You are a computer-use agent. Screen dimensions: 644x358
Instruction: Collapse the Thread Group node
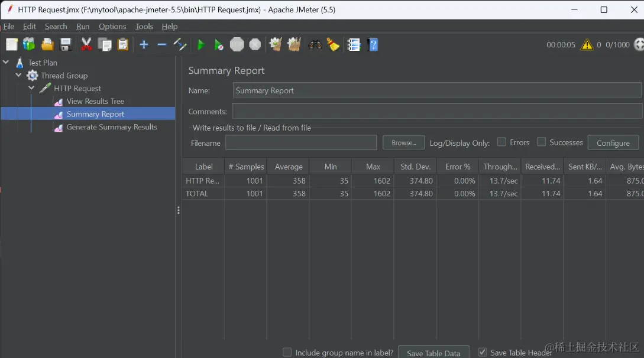(x=18, y=75)
